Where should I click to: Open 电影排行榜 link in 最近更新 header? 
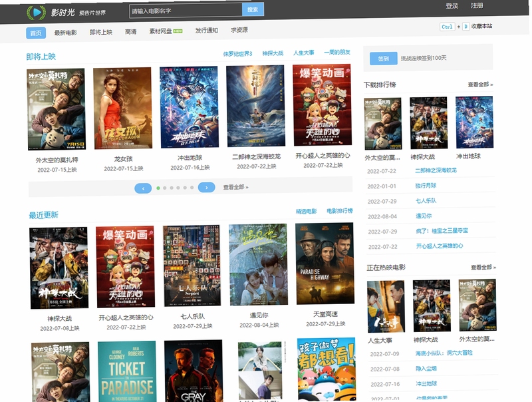coord(340,211)
